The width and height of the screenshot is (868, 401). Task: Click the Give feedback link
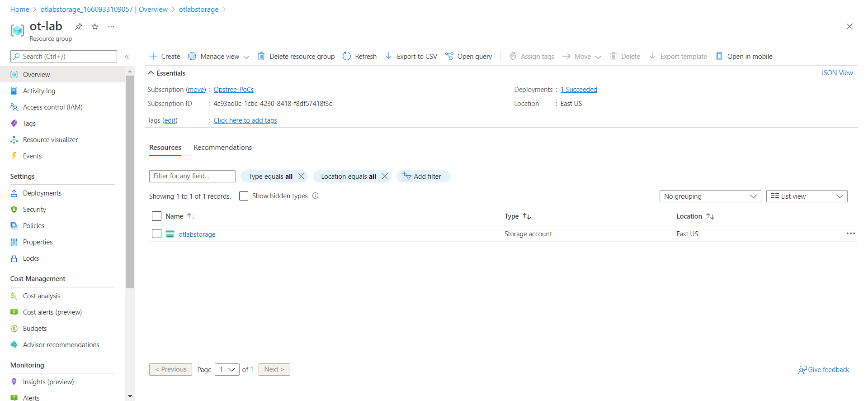click(824, 370)
